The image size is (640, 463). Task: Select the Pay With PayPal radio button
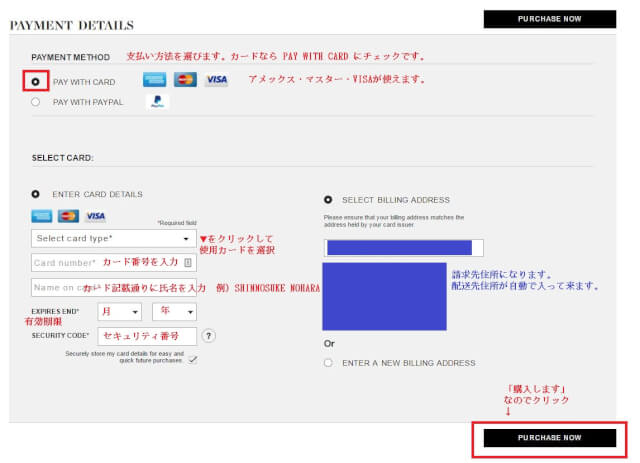tap(36, 102)
